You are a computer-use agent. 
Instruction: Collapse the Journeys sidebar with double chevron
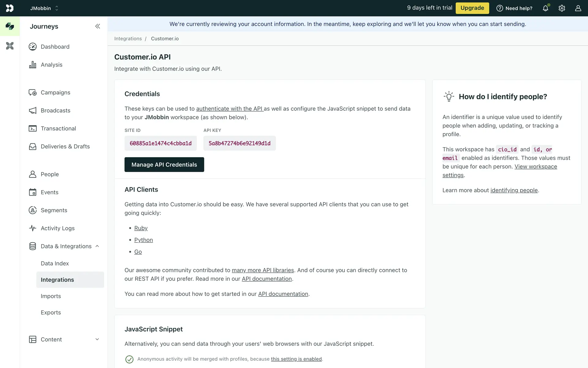coord(97,26)
